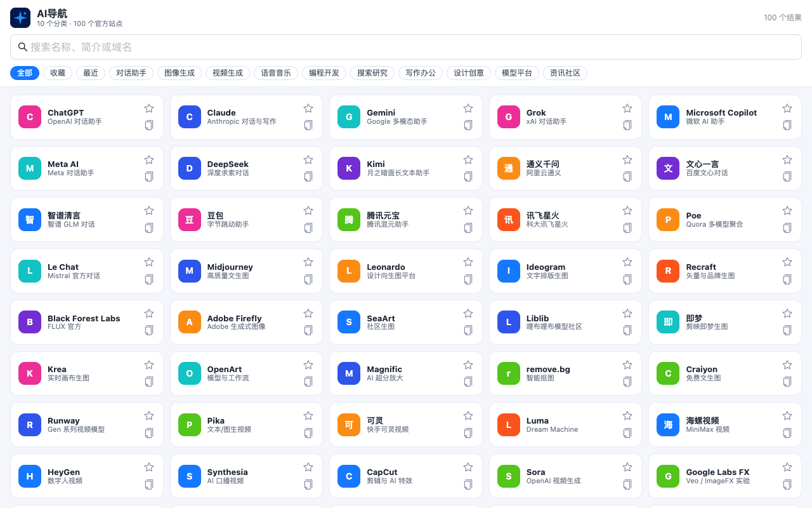Filter by 视频生成
The height and width of the screenshot is (508, 812).
click(228, 73)
